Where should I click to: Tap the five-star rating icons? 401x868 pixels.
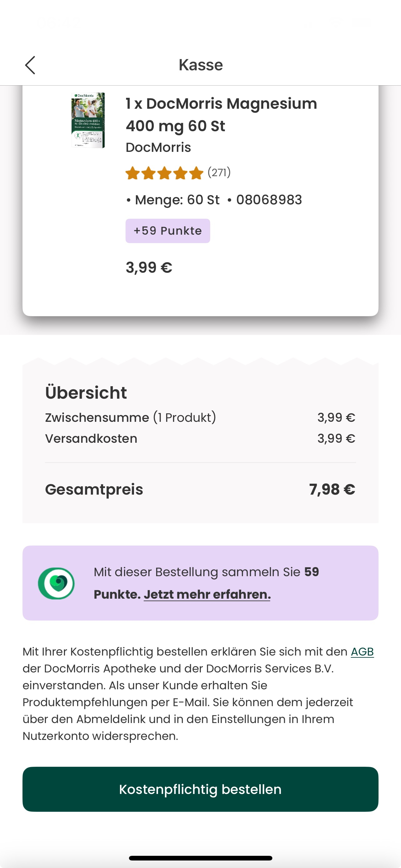pos(164,173)
